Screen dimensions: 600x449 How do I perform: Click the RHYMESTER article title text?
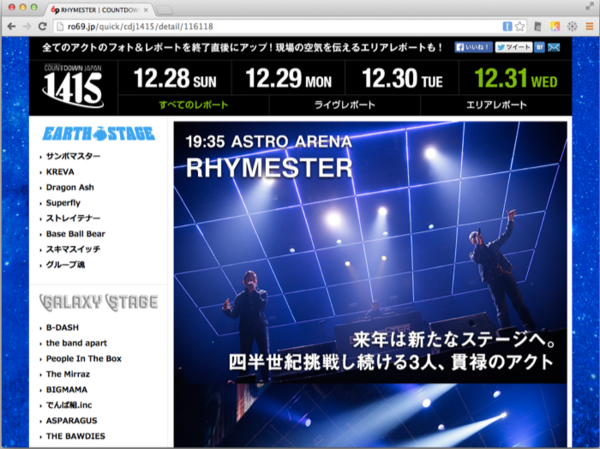(x=269, y=168)
